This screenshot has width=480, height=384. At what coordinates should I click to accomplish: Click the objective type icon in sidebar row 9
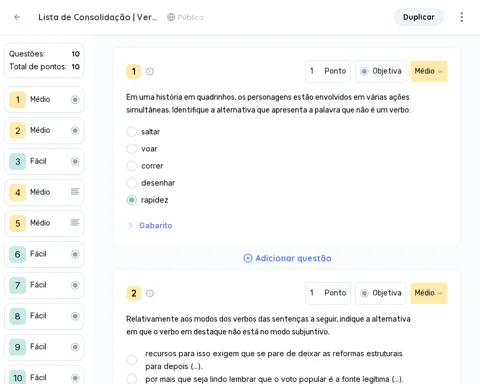point(75,347)
